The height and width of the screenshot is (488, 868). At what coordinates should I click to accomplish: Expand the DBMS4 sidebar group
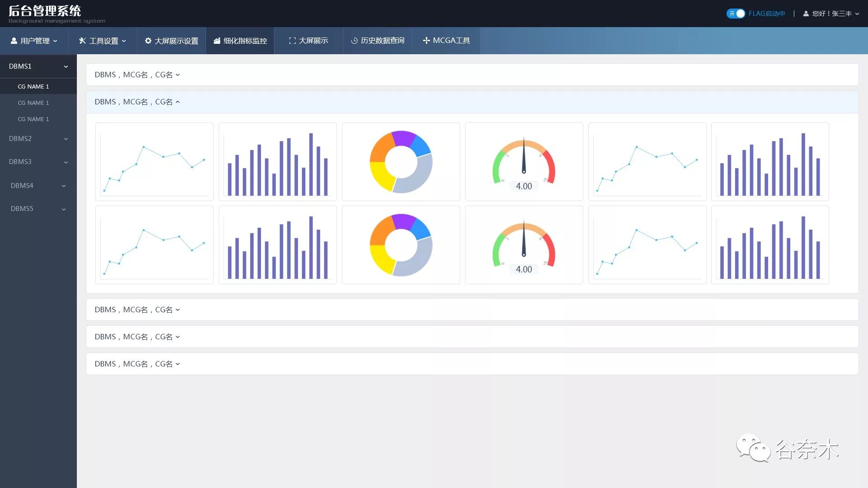[x=38, y=186]
